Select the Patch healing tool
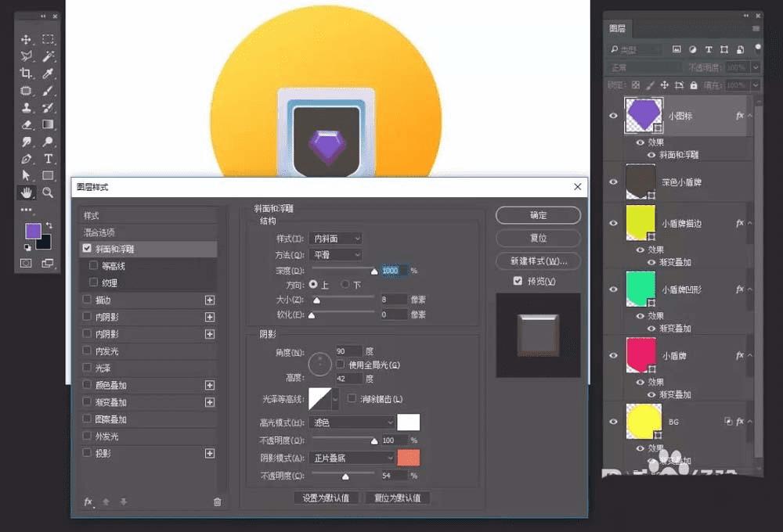This screenshot has width=783, height=532. (26, 91)
